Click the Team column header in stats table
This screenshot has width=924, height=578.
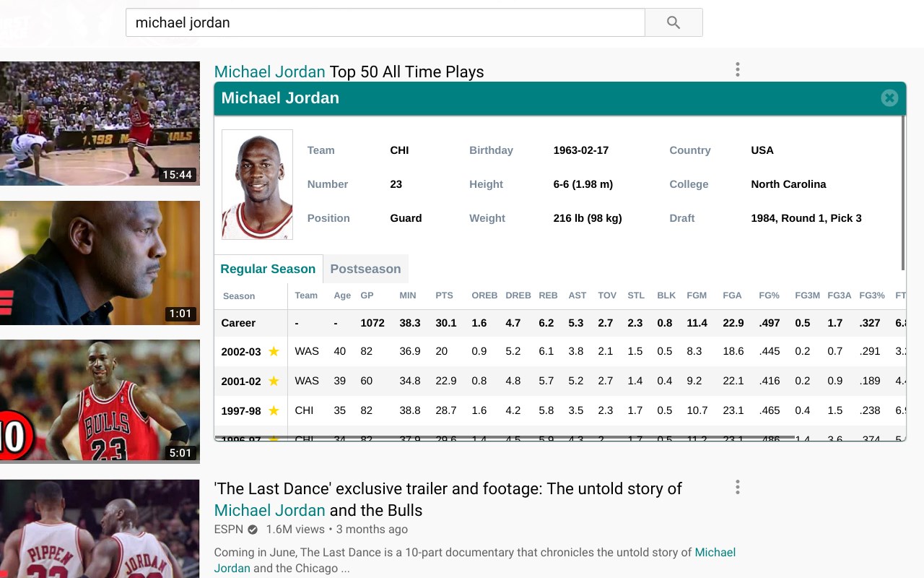click(x=306, y=296)
